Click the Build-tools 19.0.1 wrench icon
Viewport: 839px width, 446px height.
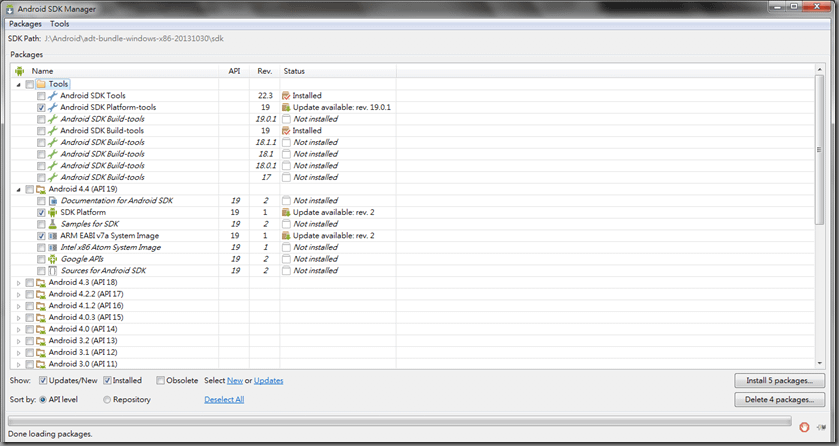pyautogui.click(x=52, y=119)
